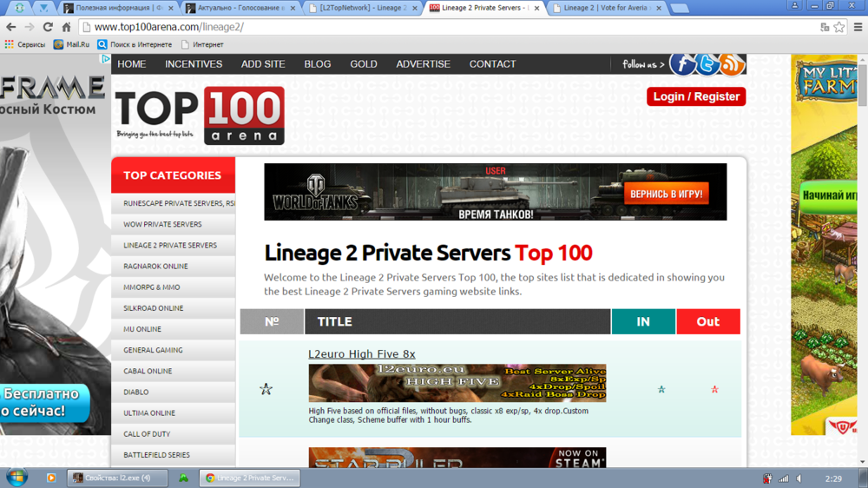Viewport: 868px width, 488px height.
Task: Open the INCENTIVES menu item
Action: click(x=194, y=64)
